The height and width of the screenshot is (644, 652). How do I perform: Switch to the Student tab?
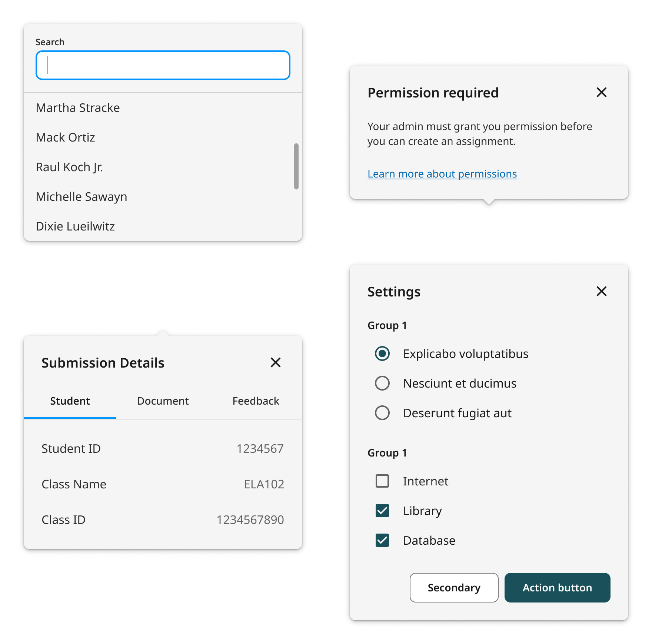(70, 401)
